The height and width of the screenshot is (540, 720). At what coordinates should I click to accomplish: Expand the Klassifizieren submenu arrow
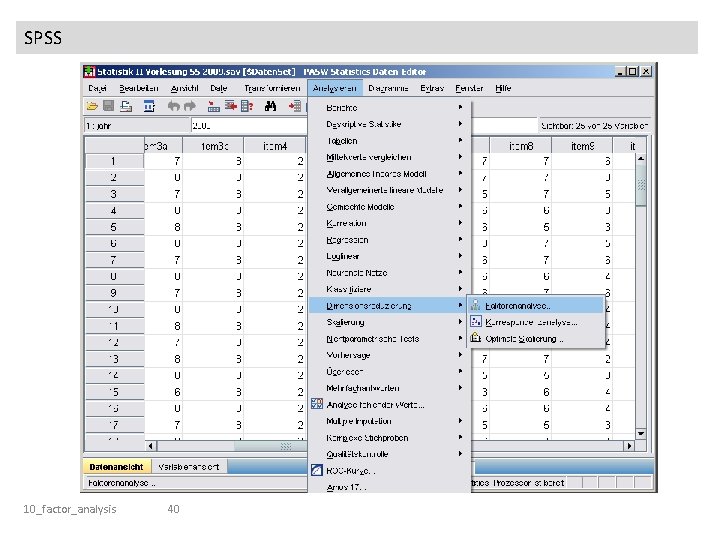(x=460, y=289)
